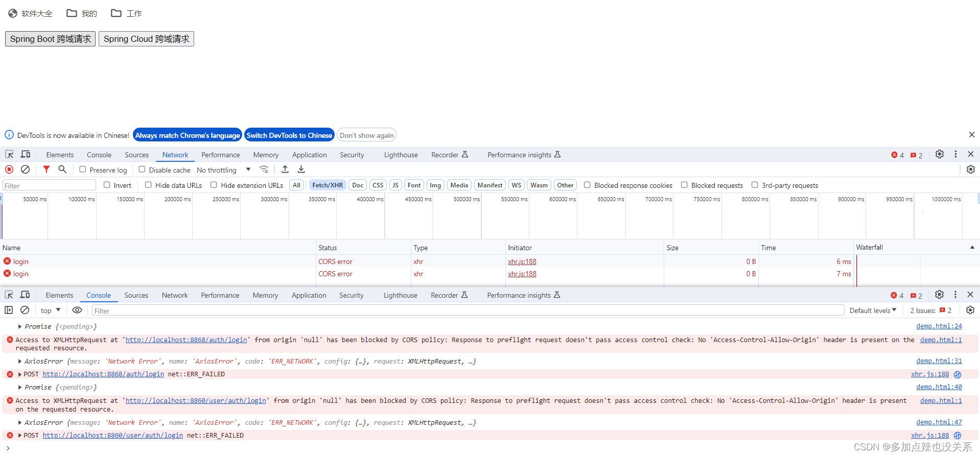This screenshot has width=980, height=457.
Task: Expand first Promise {<pending>} entry
Action: pos(20,326)
